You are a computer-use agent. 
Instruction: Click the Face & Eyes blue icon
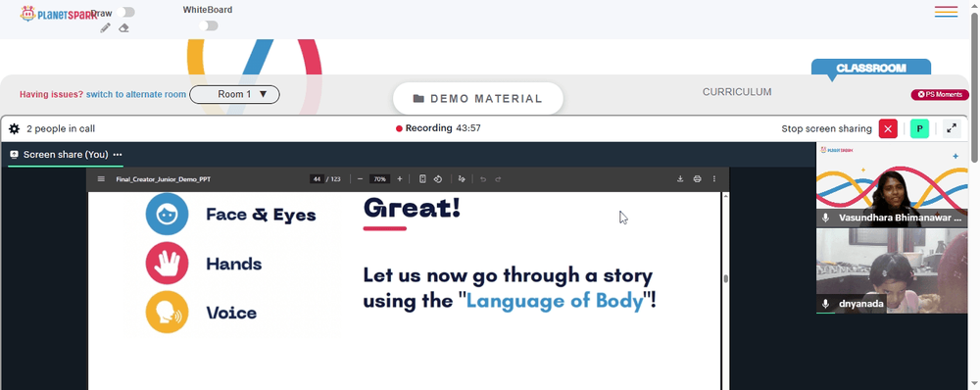click(x=167, y=214)
